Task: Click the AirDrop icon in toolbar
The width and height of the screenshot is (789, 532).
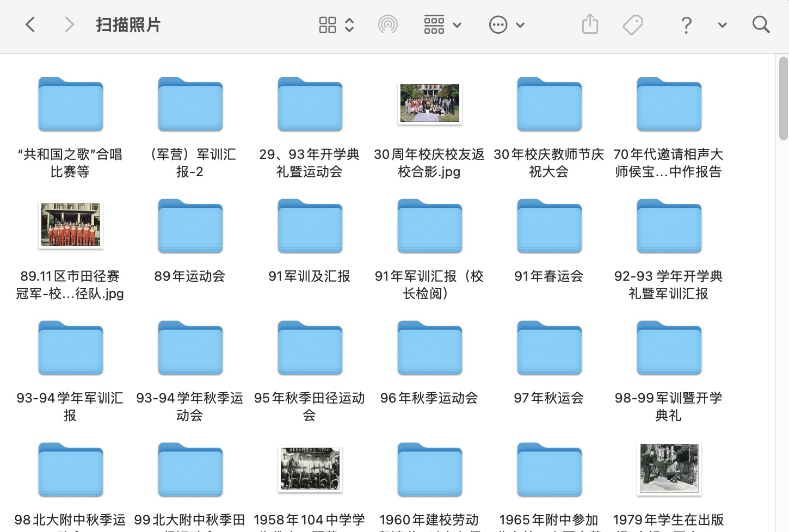Action: tap(387, 24)
